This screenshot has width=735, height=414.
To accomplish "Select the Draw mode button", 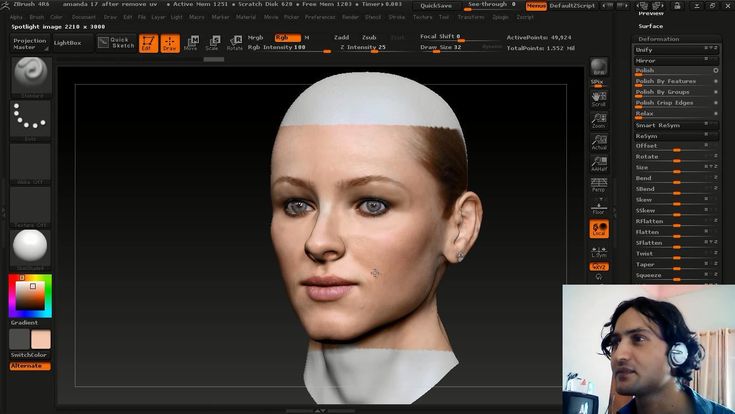I will coord(170,43).
